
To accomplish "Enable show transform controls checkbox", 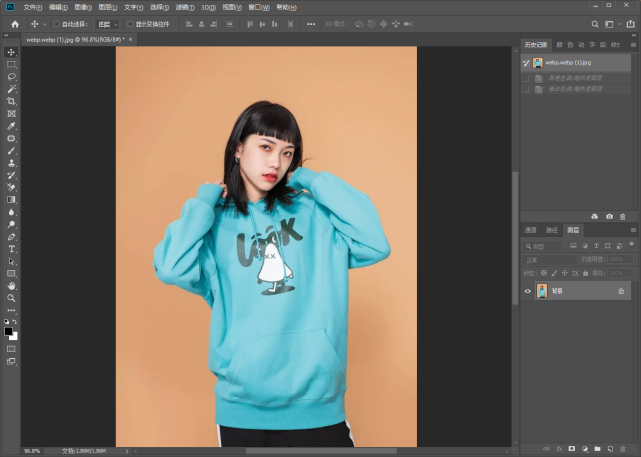I will click(x=130, y=24).
